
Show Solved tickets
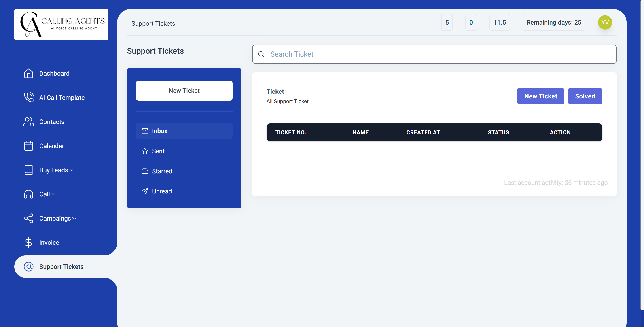click(x=585, y=96)
